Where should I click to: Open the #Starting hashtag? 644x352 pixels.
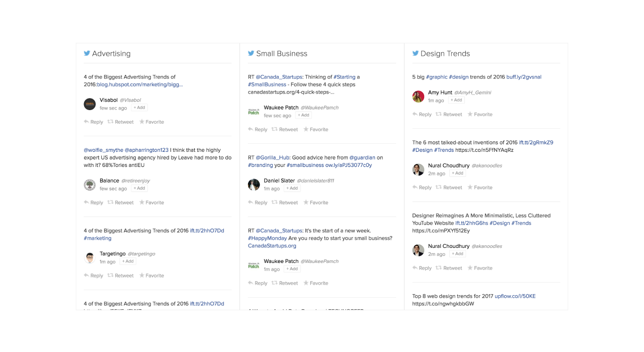[x=345, y=77]
